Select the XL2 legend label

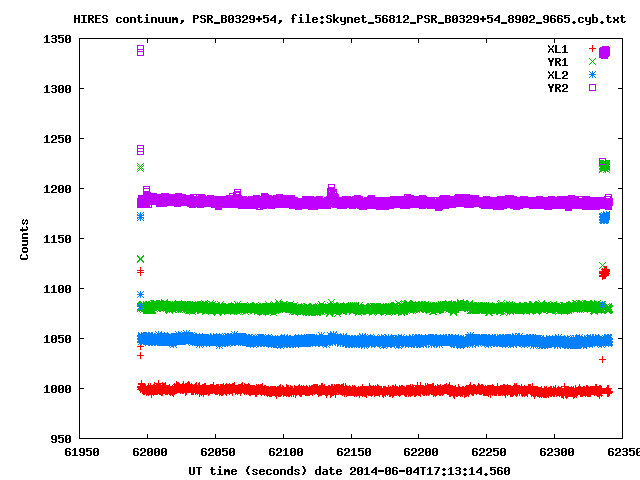click(x=558, y=75)
